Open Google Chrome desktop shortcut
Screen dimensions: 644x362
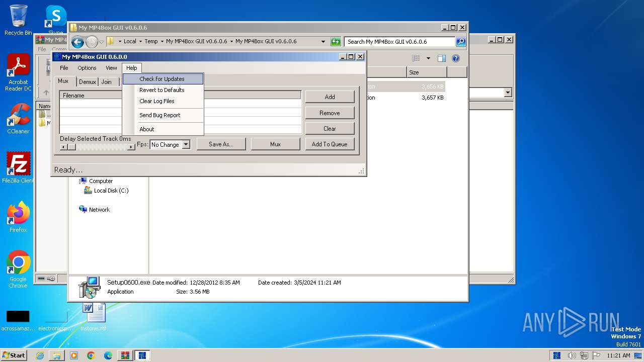pos(18,269)
